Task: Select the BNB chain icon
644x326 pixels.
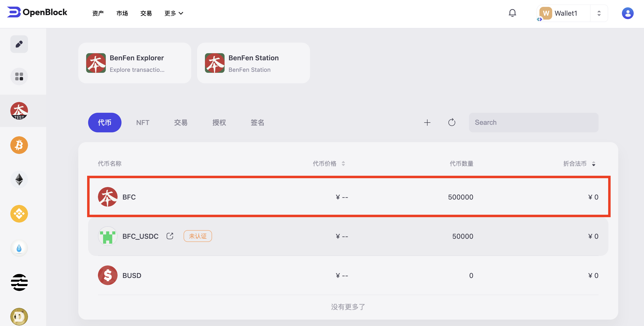Action: (19, 214)
